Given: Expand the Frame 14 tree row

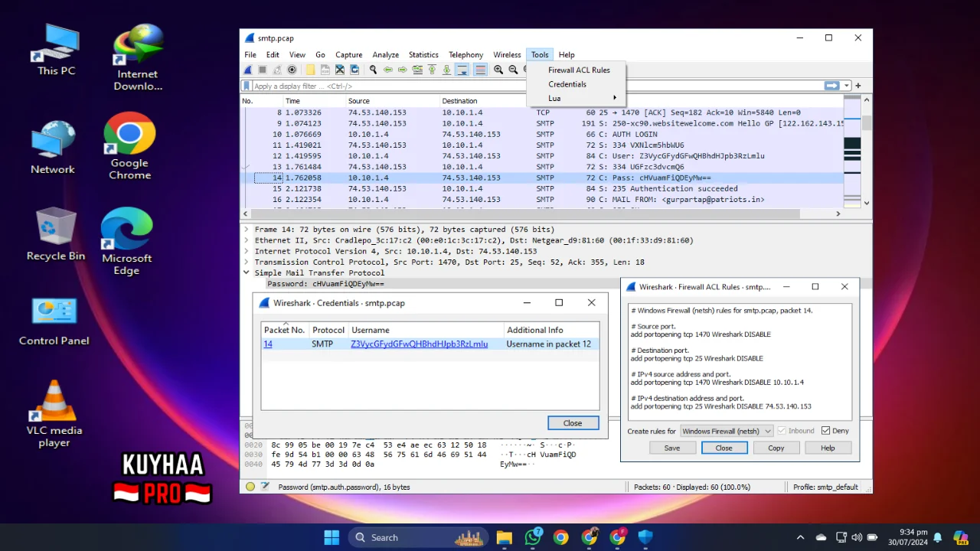Looking at the screenshot, I should [x=247, y=230].
